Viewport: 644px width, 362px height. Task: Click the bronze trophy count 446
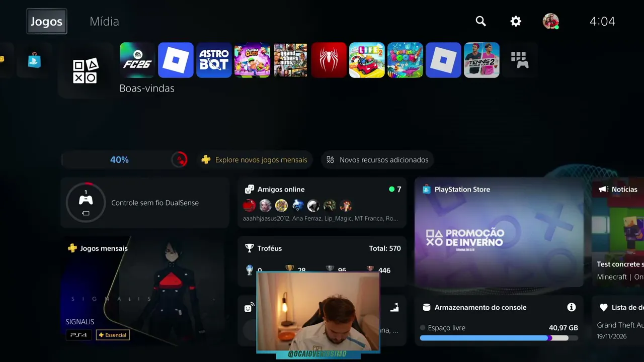[x=384, y=270]
